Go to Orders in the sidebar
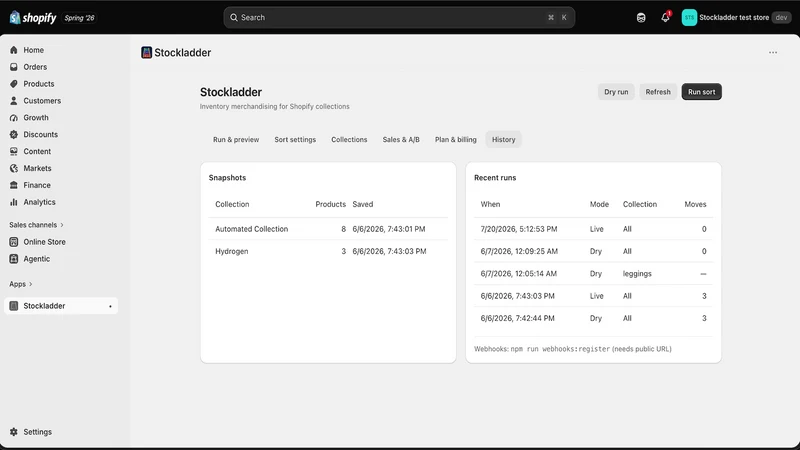This screenshot has width=800, height=450. pos(35,67)
